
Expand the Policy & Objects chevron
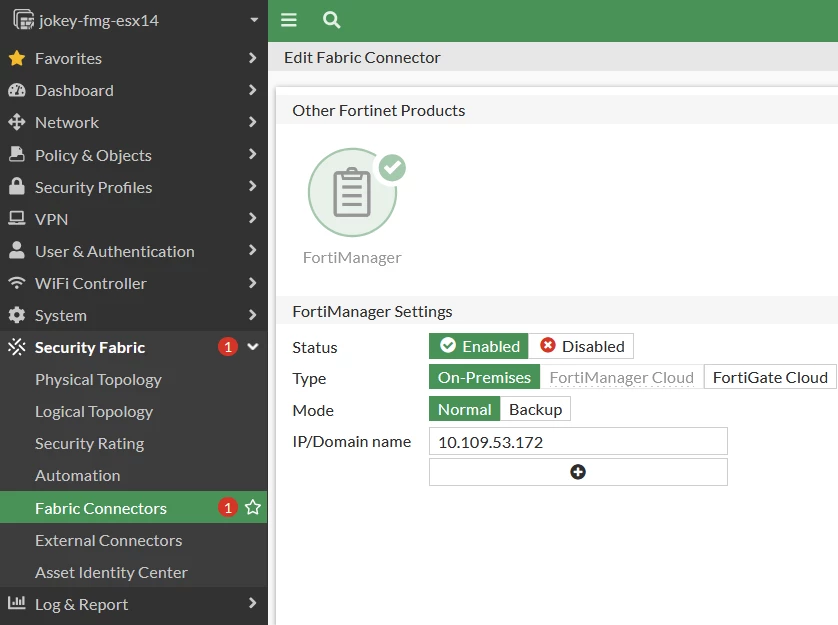[x=253, y=154]
